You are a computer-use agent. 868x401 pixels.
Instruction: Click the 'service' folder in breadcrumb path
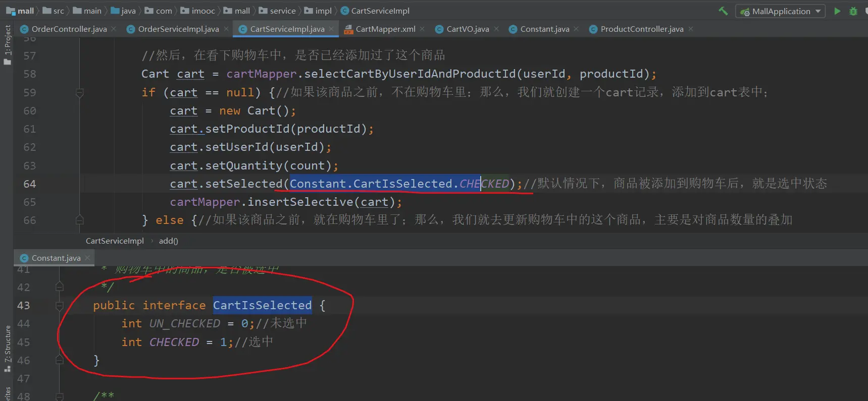[x=282, y=11]
